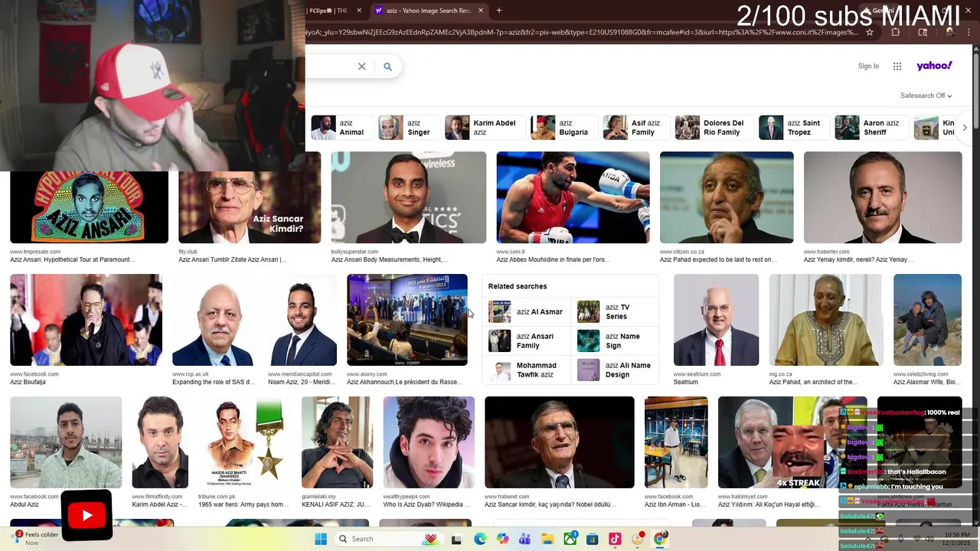Screen dimensions: 980x551
Task: Open File Explorer from the taskbar
Action: click(x=547, y=540)
